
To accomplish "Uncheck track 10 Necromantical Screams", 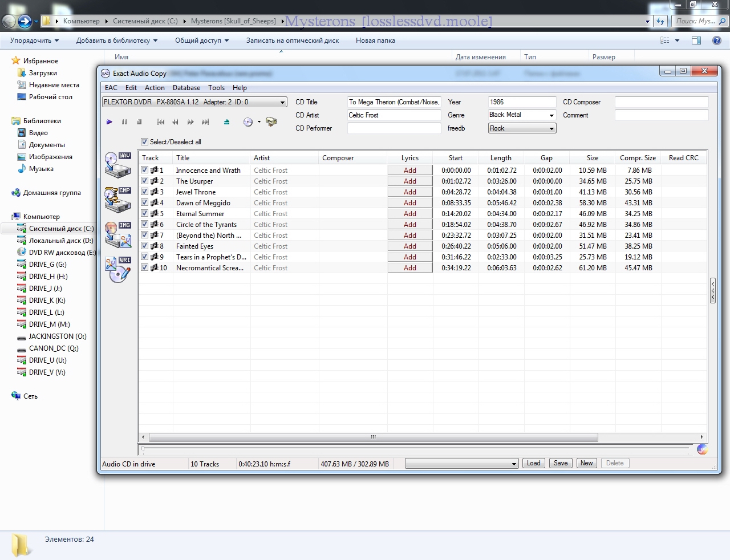I will (145, 267).
